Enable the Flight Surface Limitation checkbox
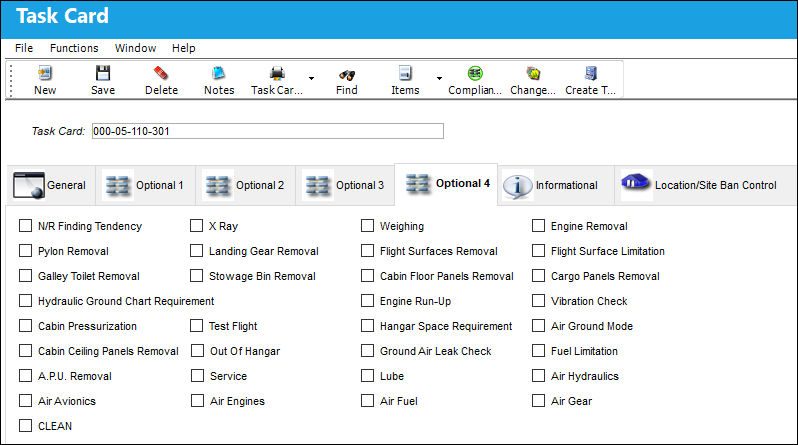The width and height of the screenshot is (798, 445). click(538, 251)
